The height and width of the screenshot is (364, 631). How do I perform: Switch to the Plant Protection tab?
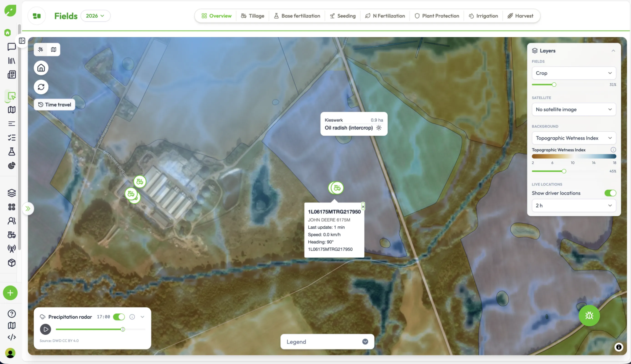click(437, 16)
